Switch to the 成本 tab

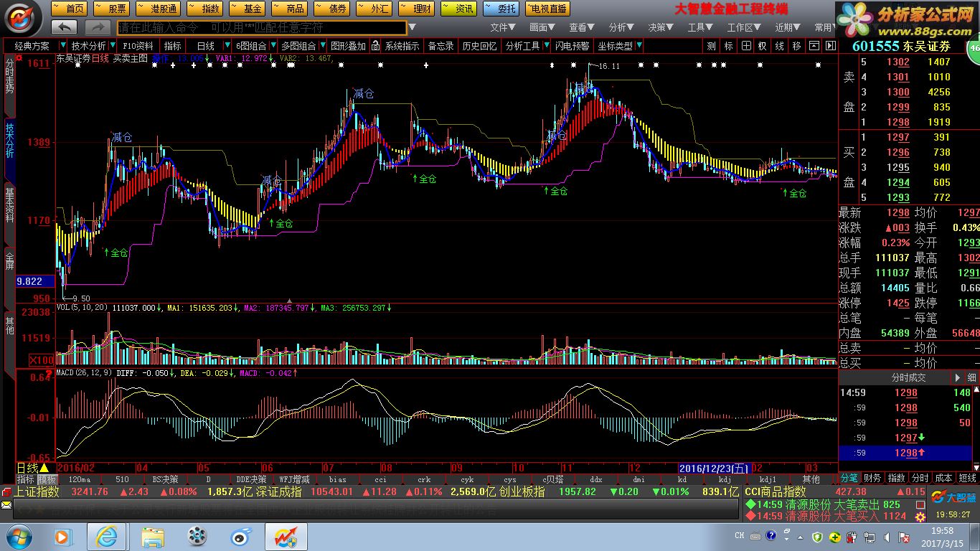pyautogui.click(x=943, y=478)
